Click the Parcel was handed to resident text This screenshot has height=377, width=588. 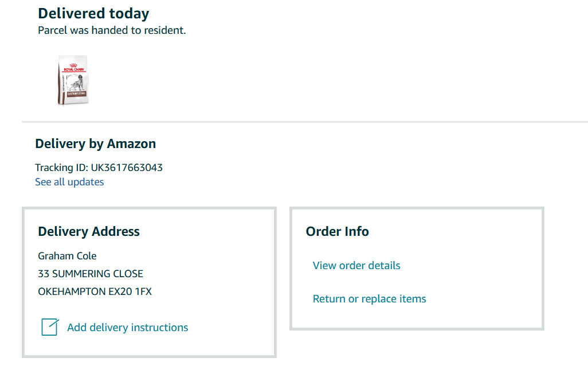coord(112,30)
